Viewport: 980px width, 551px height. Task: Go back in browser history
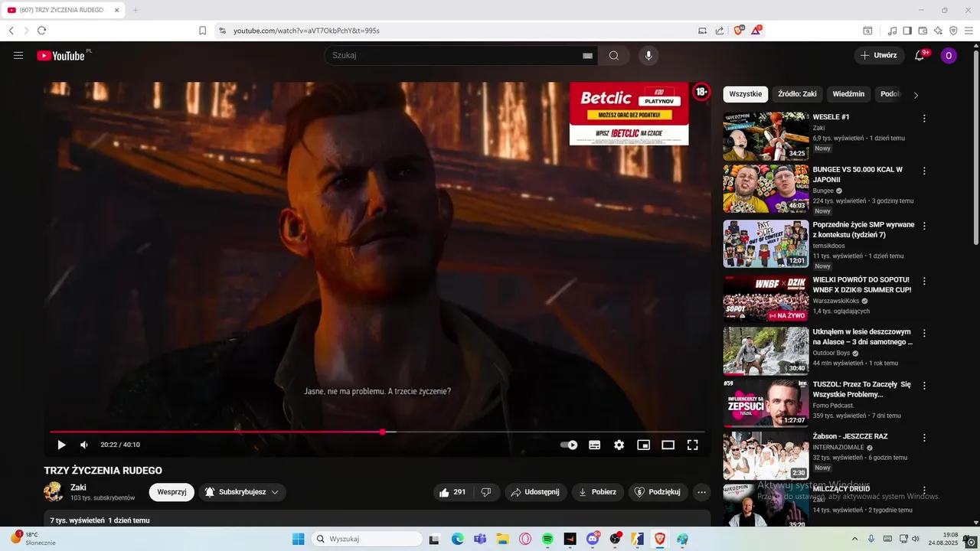[11, 31]
